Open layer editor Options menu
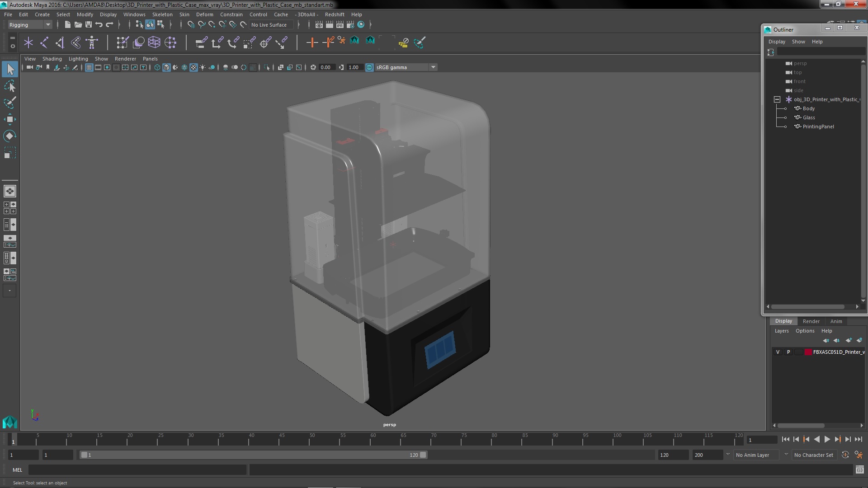 coord(805,331)
